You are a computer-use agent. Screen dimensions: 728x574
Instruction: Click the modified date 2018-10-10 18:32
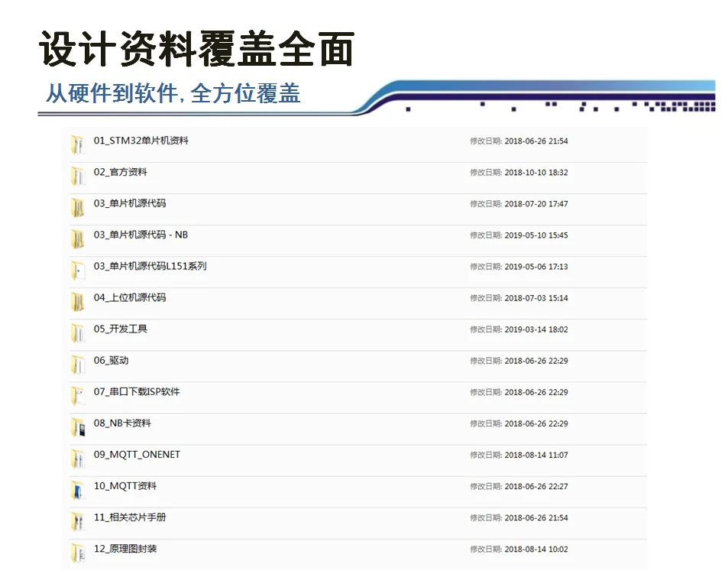click(536, 173)
